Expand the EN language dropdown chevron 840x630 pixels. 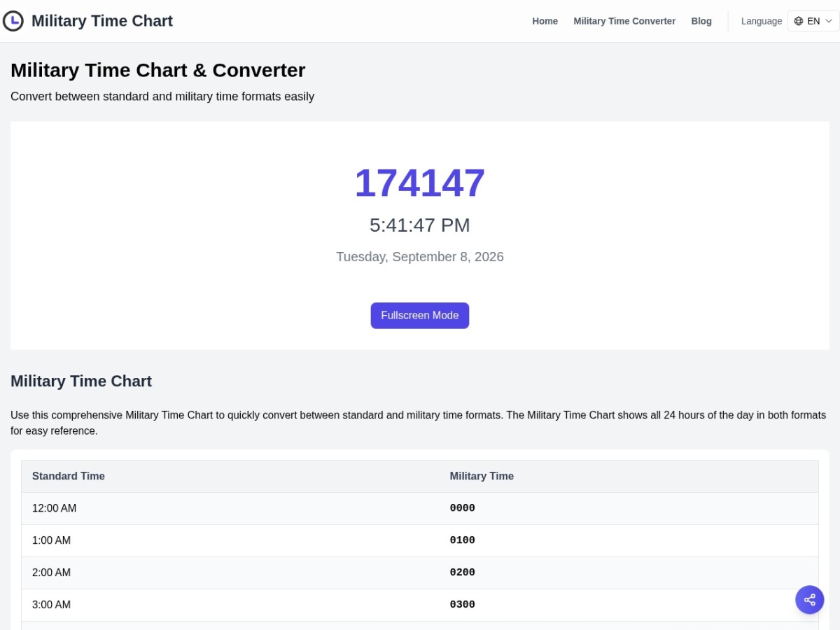829,21
